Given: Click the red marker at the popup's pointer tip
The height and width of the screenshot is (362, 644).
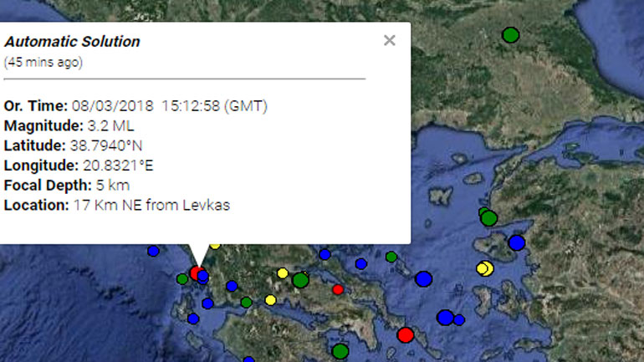Looking at the screenshot, I should (197, 273).
